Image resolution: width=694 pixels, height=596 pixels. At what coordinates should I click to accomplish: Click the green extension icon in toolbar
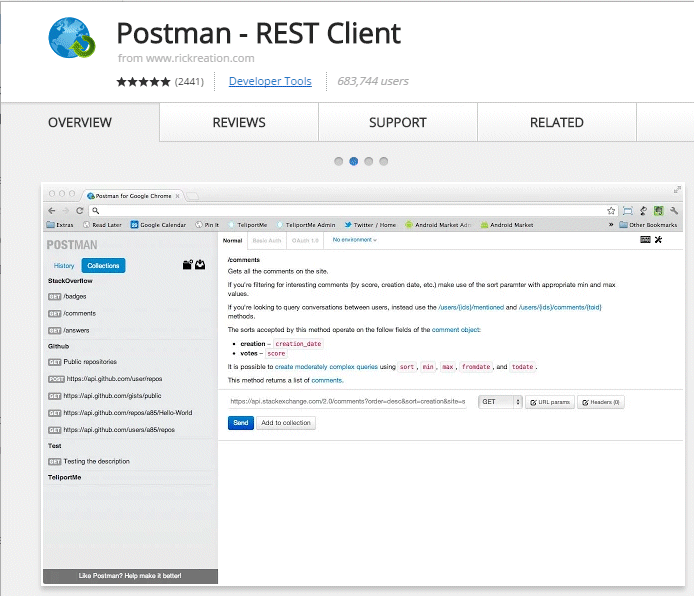coord(659,211)
